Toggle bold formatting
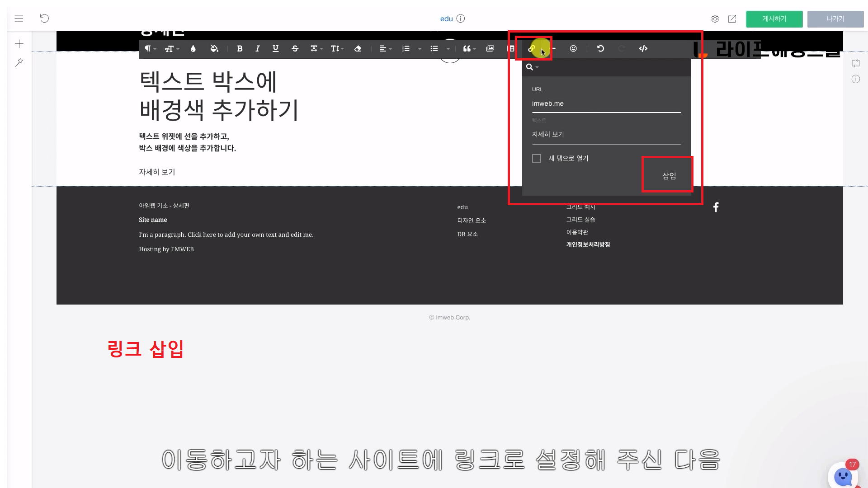The image size is (868, 488). [240, 49]
